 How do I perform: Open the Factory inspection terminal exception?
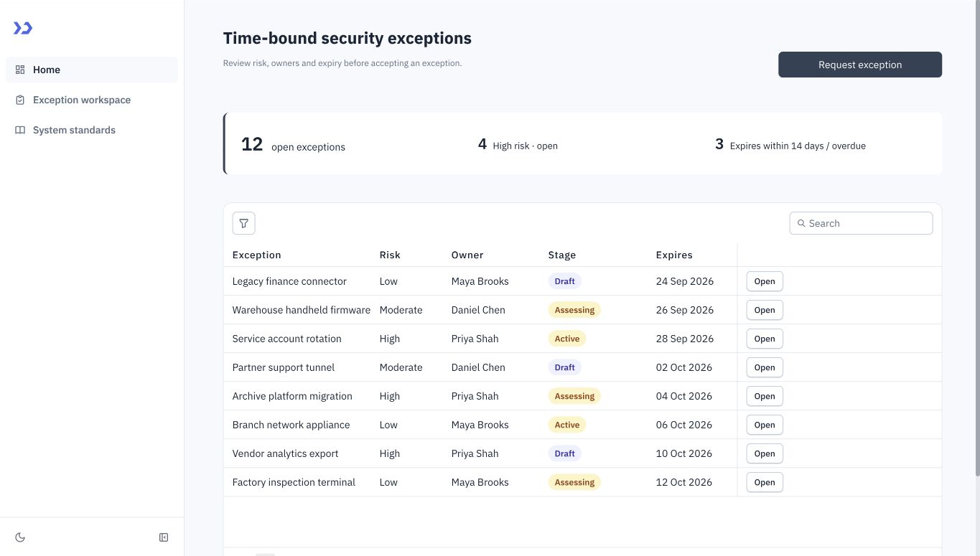(765, 482)
